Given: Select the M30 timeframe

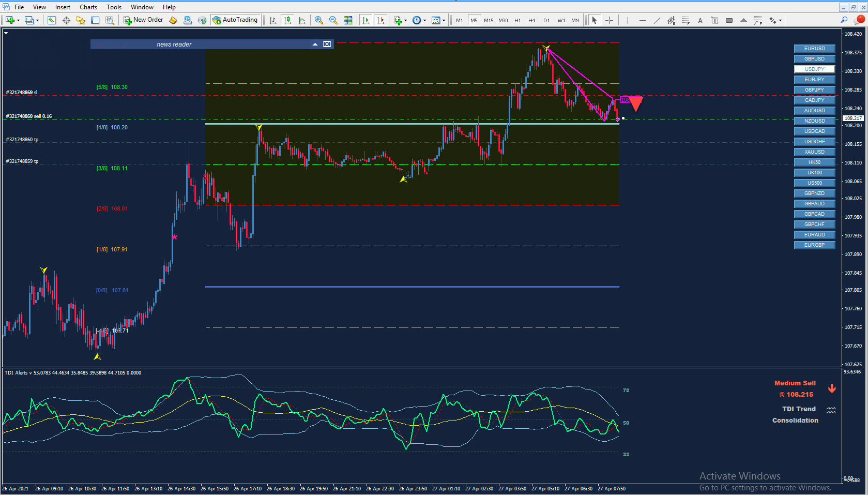Looking at the screenshot, I should (503, 20).
